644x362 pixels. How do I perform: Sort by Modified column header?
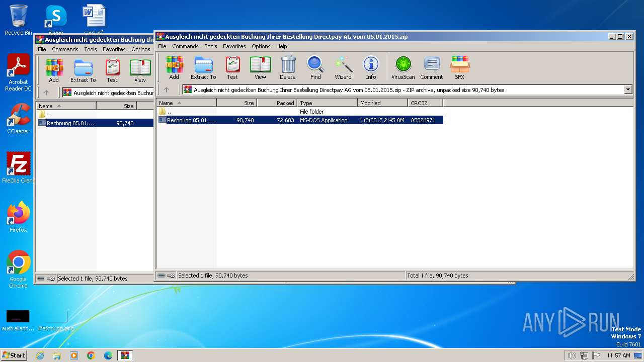point(383,103)
